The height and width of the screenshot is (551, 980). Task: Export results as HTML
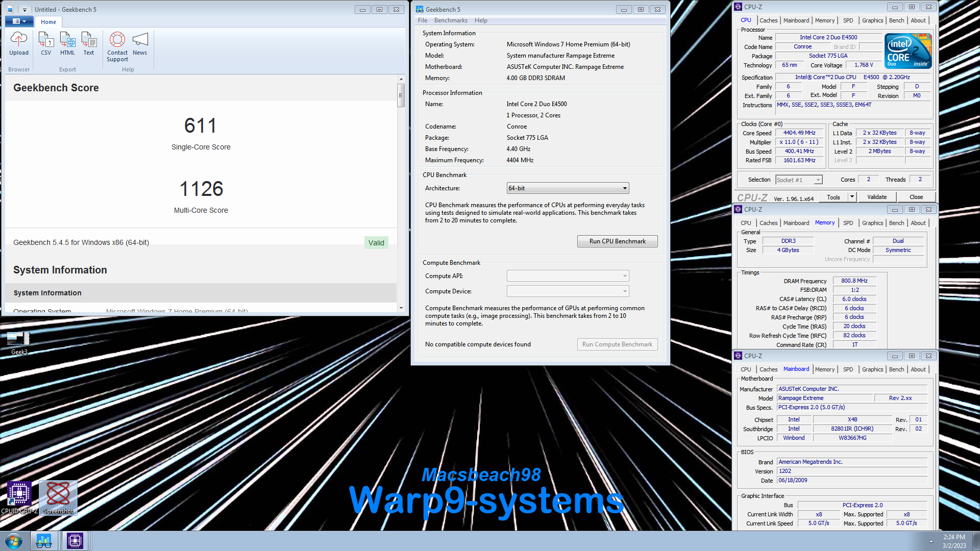pos(67,43)
